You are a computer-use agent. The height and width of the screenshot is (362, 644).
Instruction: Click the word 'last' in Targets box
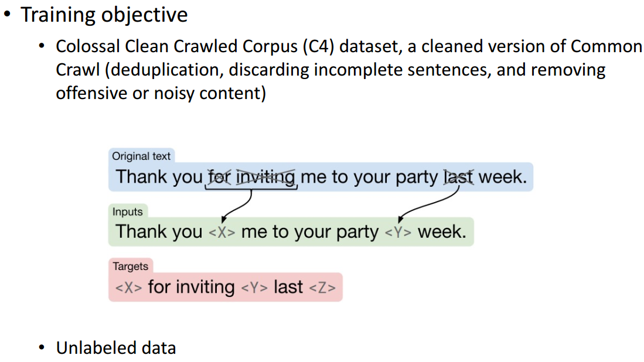point(288,286)
